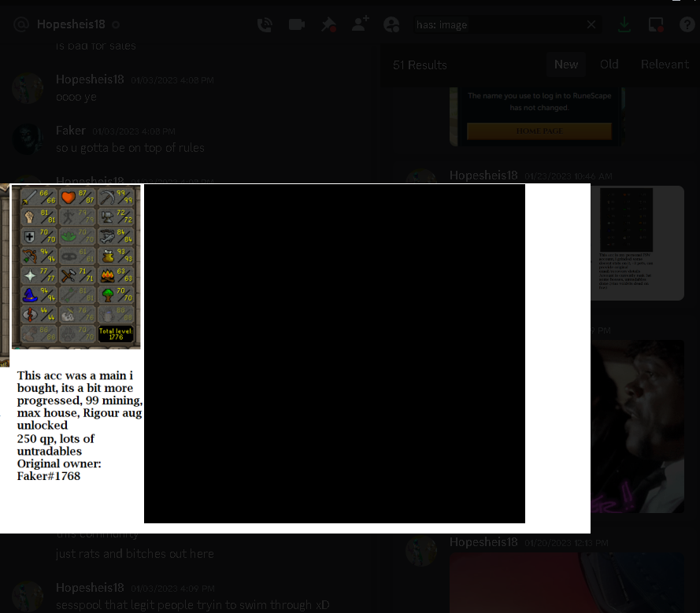Image resolution: width=700 pixels, height=613 pixels.
Task: Click the Smithing anvil icon showing 72
Action: tap(107, 217)
